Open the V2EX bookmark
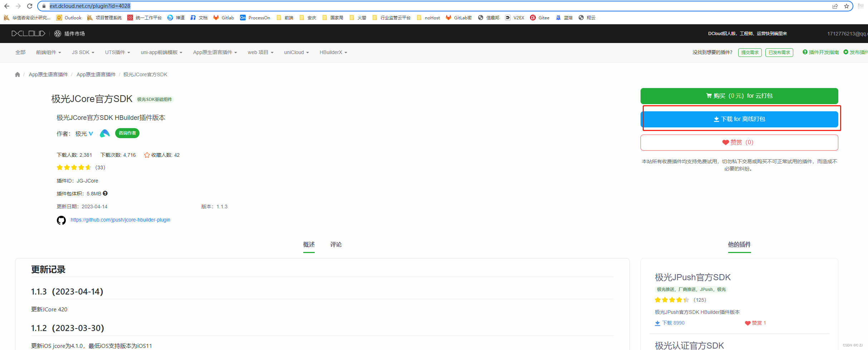868x350 pixels. pyautogui.click(x=515, y=18)
